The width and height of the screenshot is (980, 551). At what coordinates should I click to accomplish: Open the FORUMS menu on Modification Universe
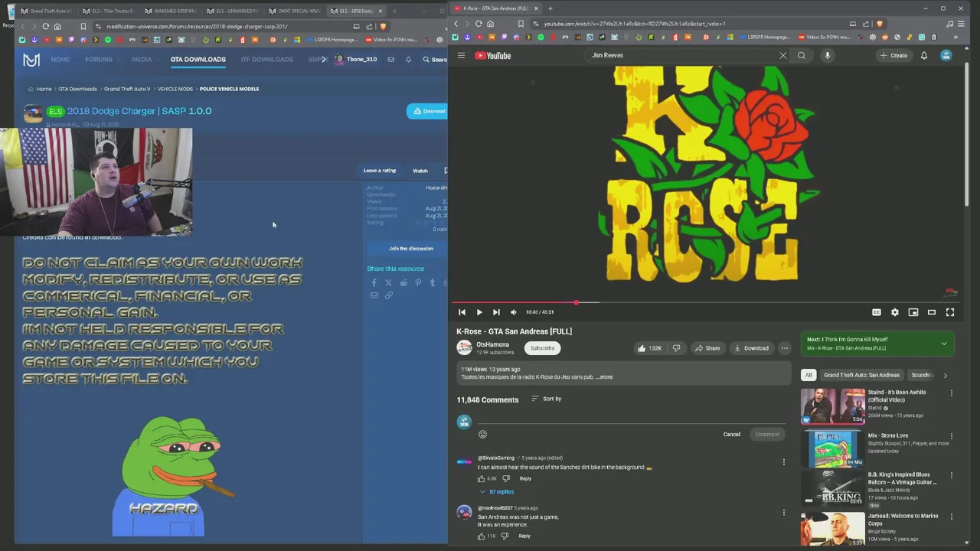click(x=99, y=60)
